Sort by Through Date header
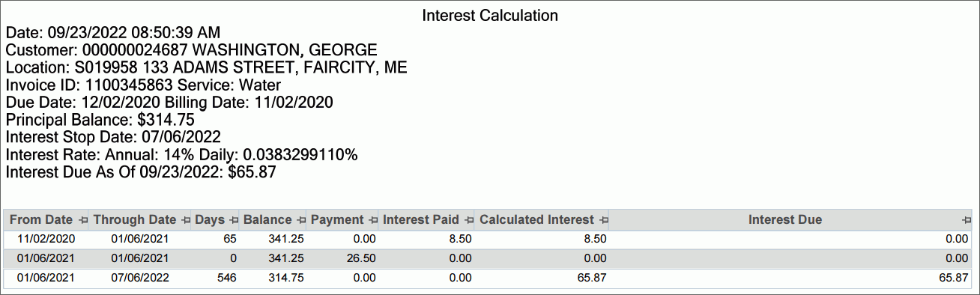The height and width of the screenshot is (295, 980). coord(135,220)
